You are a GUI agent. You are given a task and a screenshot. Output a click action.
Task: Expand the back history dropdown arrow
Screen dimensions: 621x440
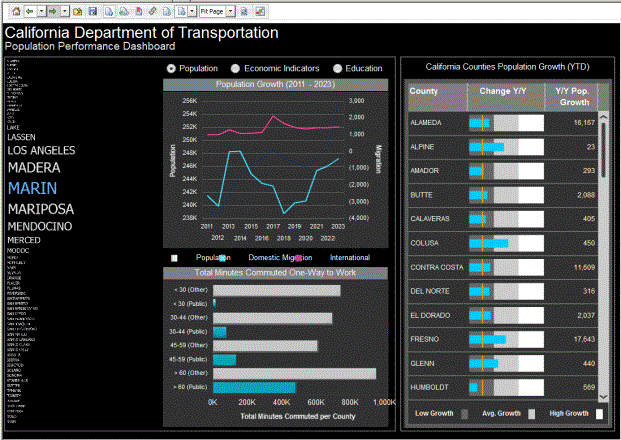coord(40,10)
